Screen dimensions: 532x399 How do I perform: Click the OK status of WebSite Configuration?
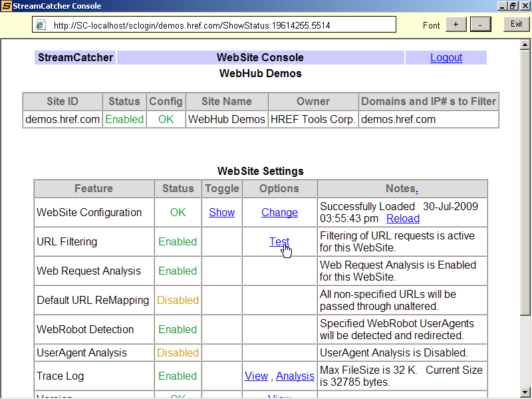(178, 212)
